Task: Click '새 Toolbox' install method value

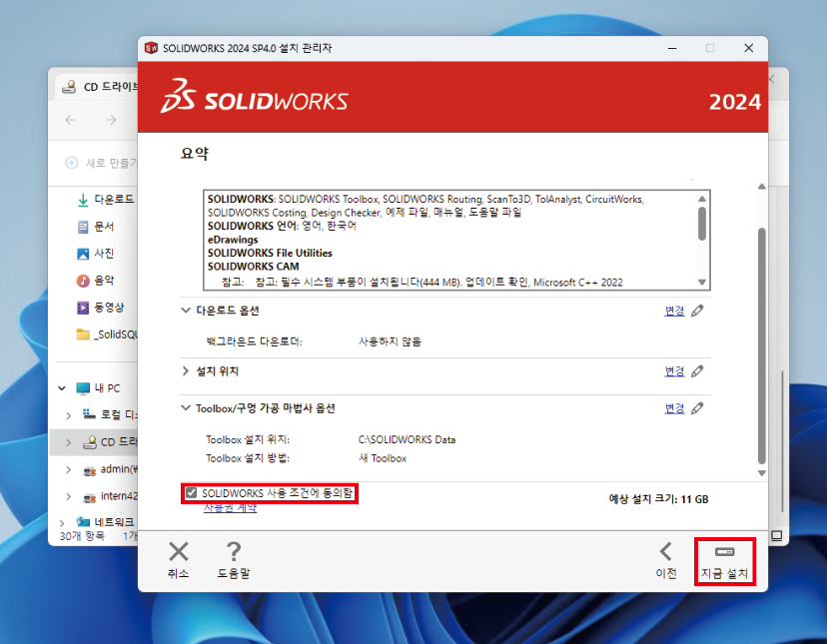Action: pos(383,458)
